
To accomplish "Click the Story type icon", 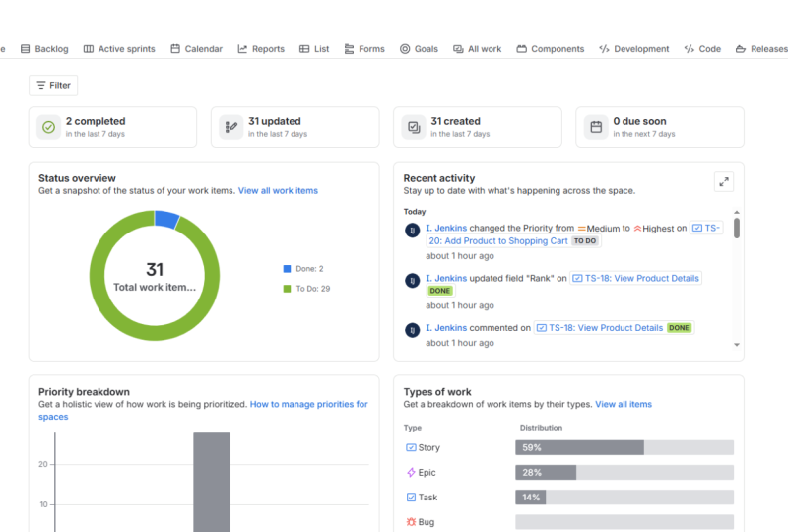I will [411, 447].
